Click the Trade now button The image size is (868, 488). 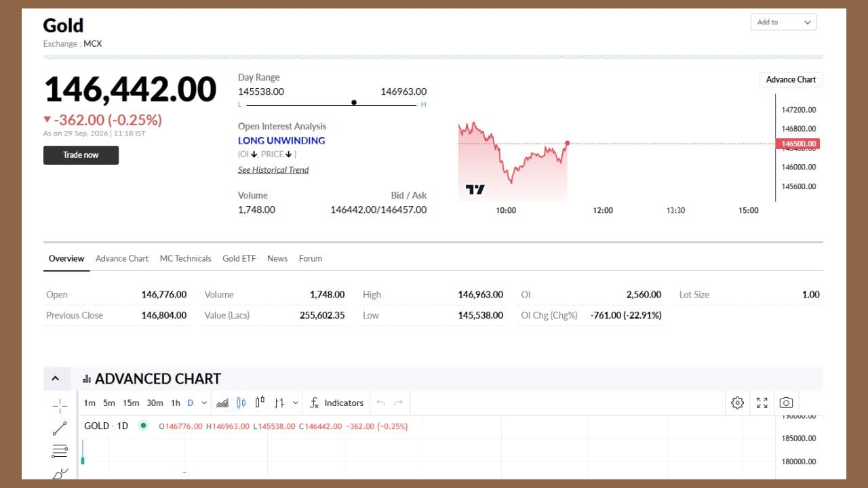(x=81, y=155)
